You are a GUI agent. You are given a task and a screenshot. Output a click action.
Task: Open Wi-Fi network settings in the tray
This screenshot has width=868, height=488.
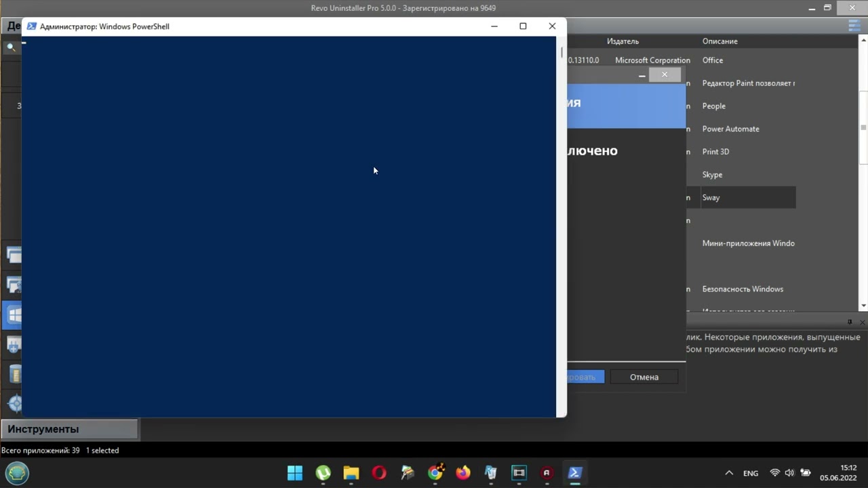(774, 473)
